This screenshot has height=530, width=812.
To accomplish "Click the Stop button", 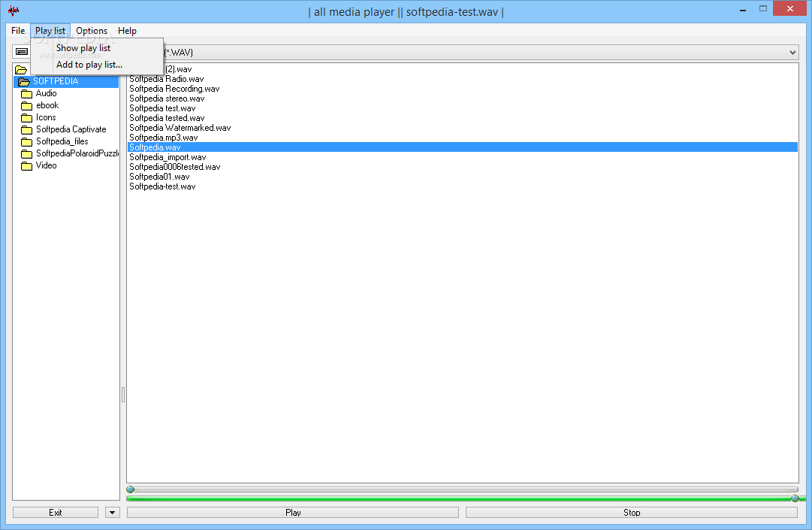I will click(x=631, y=513).
